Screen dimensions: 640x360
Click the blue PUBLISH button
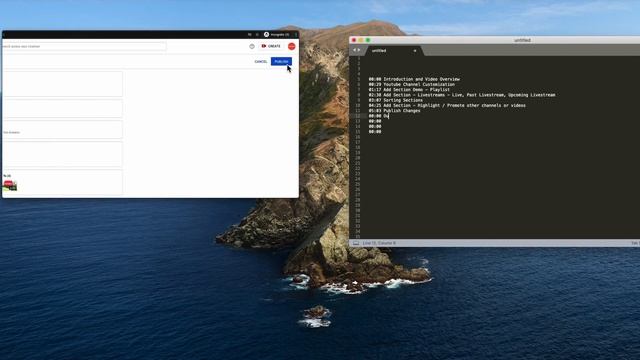(x=281, y=62)
